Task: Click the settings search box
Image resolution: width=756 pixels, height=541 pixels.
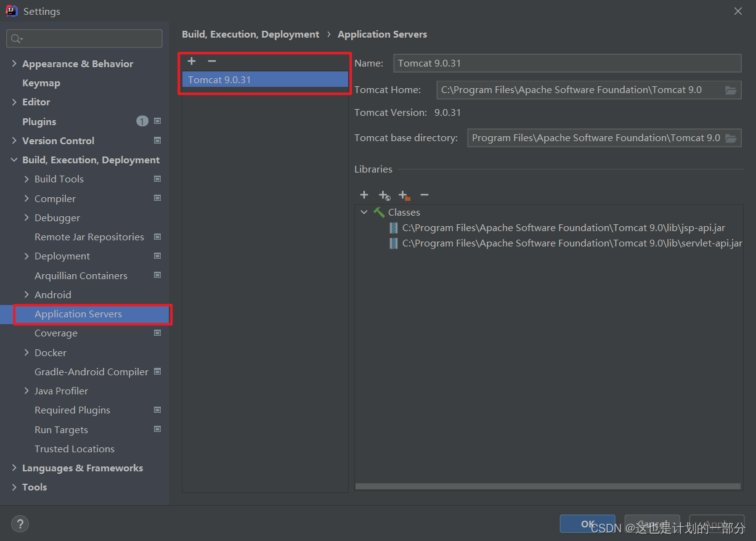Action: 84,38
